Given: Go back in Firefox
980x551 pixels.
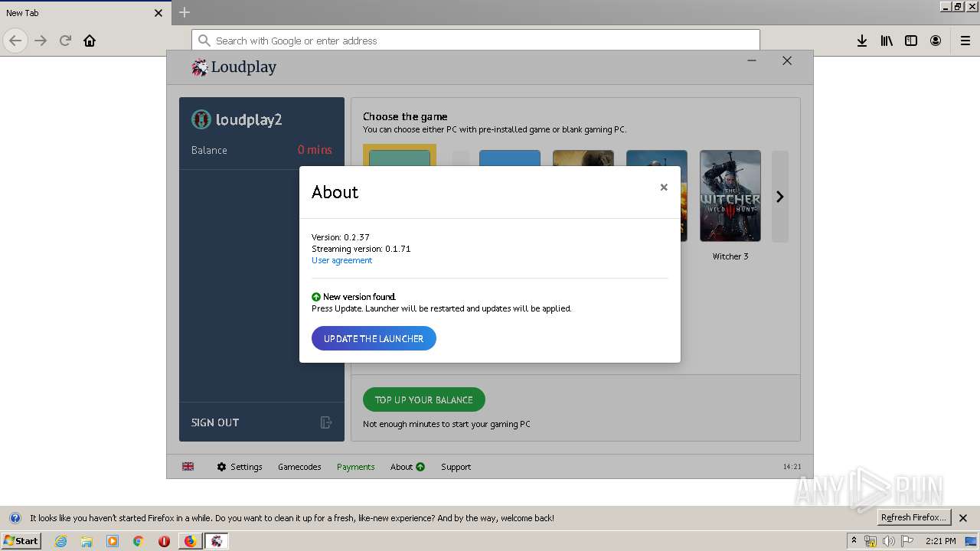Looking at the screenshot, I should tap(15, 41).
